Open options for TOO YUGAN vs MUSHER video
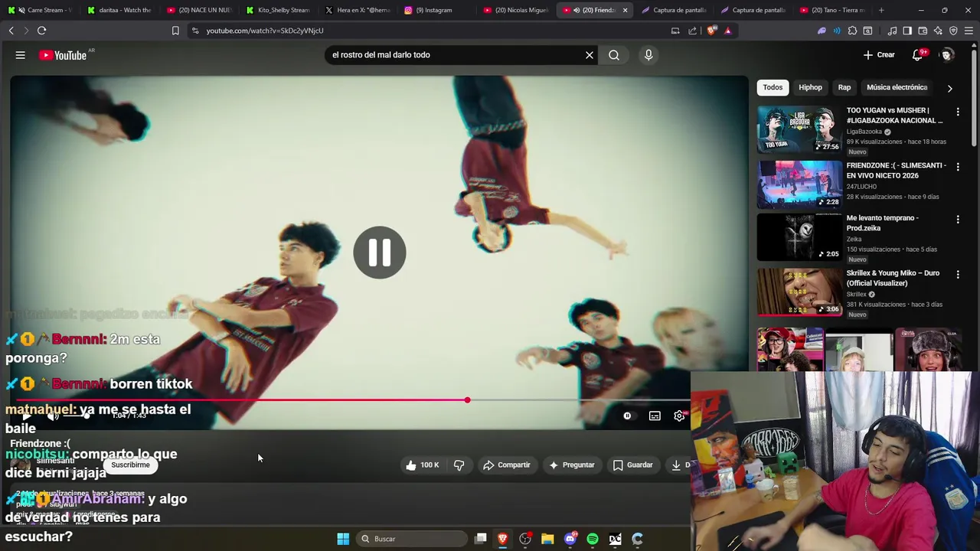The height and width of the screenshot is (551, 980). tap(958, 112)
